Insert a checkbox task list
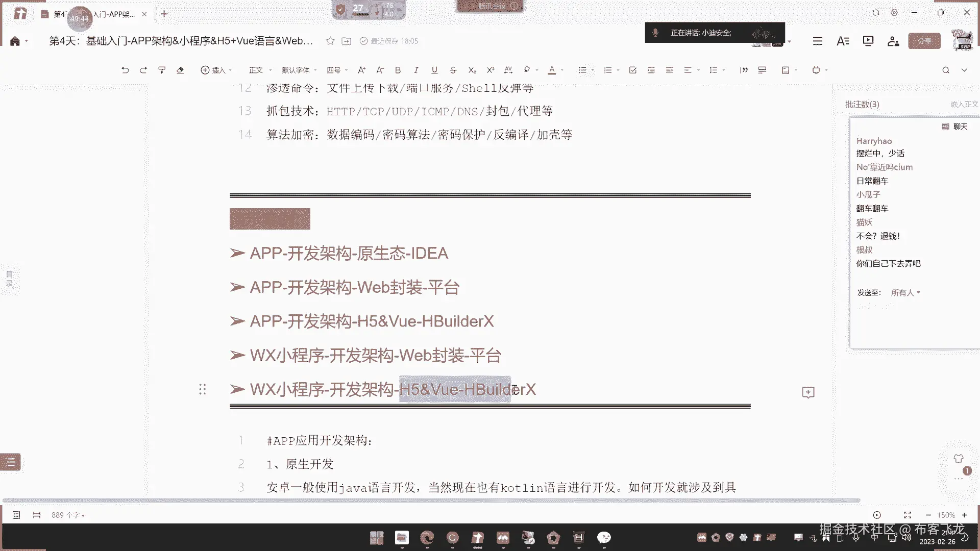Viewport: 980px width, 551px height. 632,70
